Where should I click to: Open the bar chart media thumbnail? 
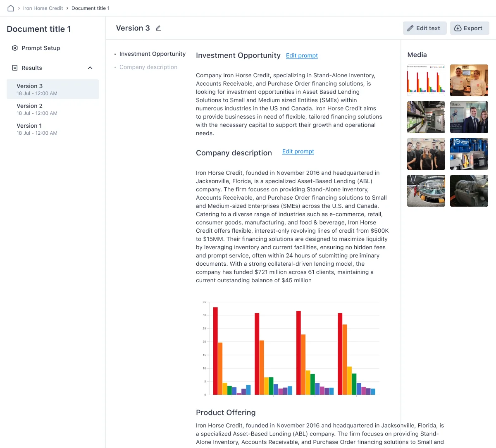click(x=426, y=80)
